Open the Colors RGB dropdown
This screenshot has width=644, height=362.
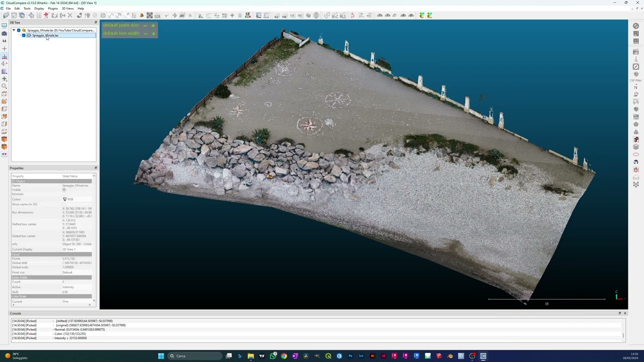[x=77, y=199]
